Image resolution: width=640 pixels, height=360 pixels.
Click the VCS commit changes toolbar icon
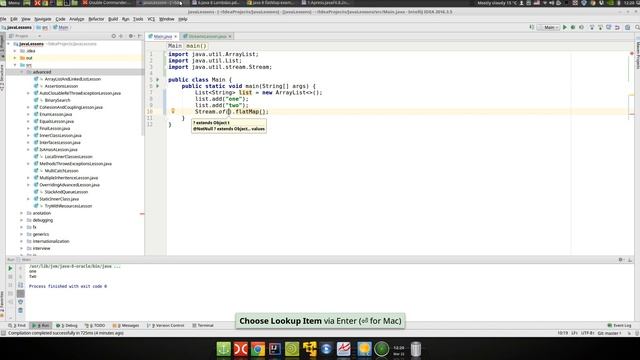[600, 27]
